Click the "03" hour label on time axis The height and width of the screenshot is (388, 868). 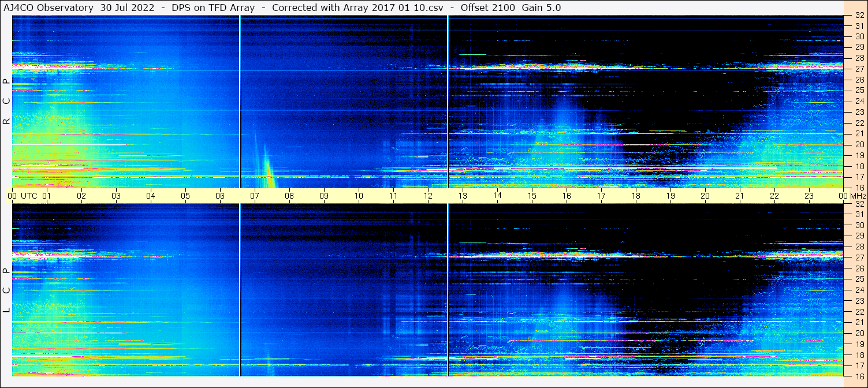(116, 196)
